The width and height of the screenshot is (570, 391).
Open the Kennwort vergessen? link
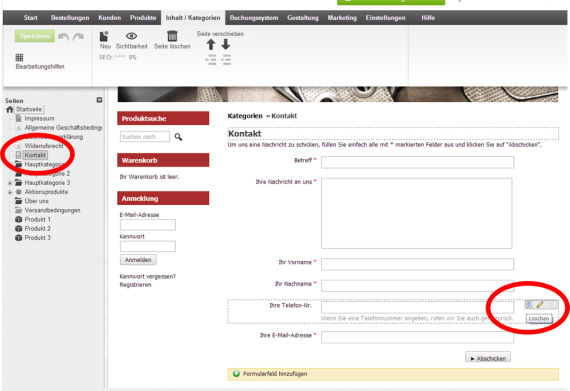(148, 277)
